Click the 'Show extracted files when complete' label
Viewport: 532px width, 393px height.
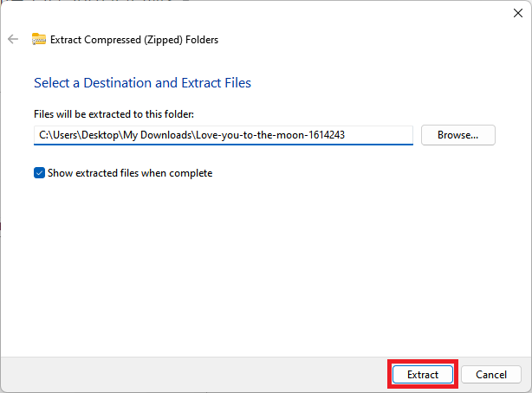click(x=130, y=173)
